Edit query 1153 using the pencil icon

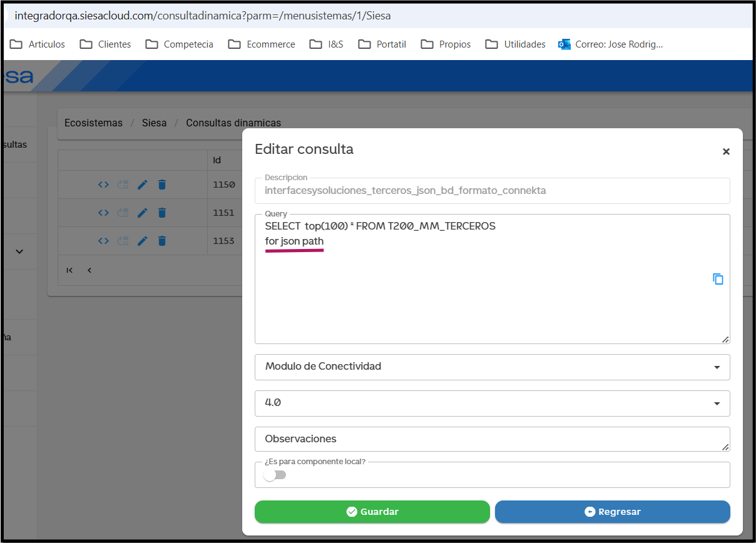[142, 241]
